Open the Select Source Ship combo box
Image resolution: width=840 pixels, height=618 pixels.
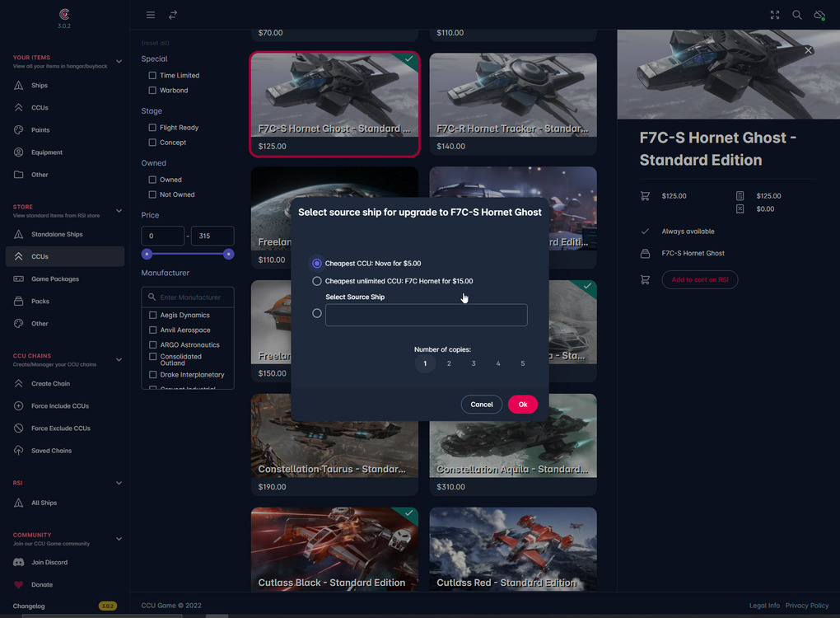coord(426,315)
